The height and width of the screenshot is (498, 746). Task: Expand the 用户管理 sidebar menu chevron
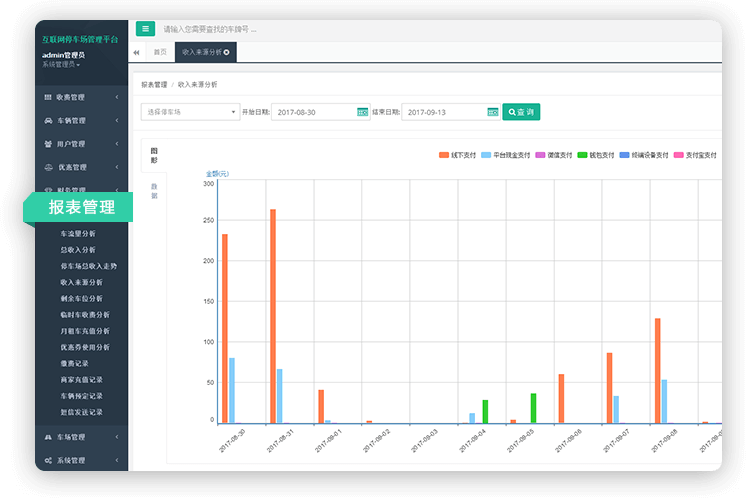117,144
